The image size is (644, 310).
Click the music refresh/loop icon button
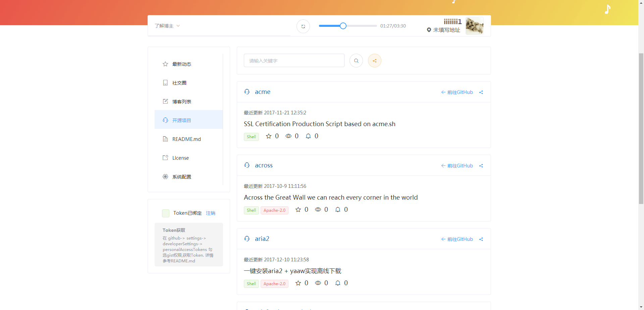point(303,26)
